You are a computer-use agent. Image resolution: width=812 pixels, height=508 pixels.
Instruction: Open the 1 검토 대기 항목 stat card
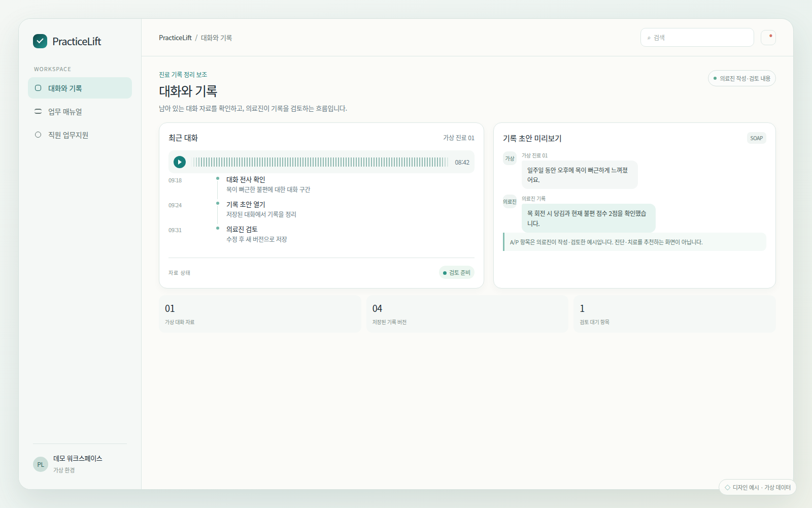tap(674, 314)
